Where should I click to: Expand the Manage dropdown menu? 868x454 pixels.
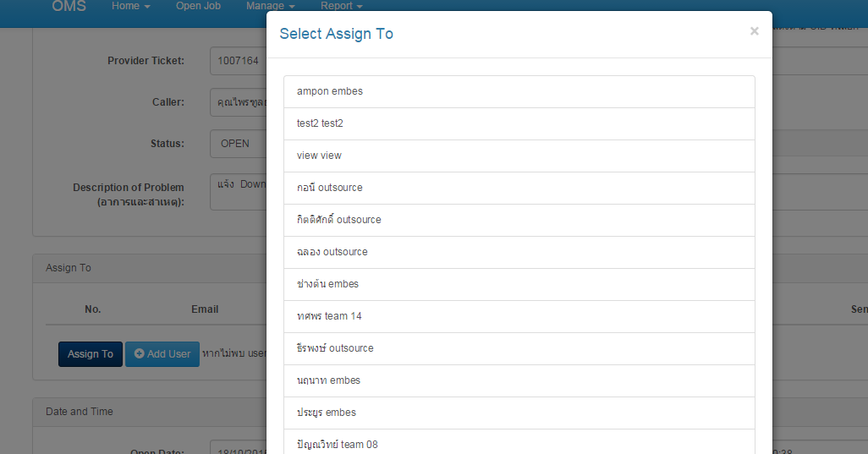click(270, 6)
